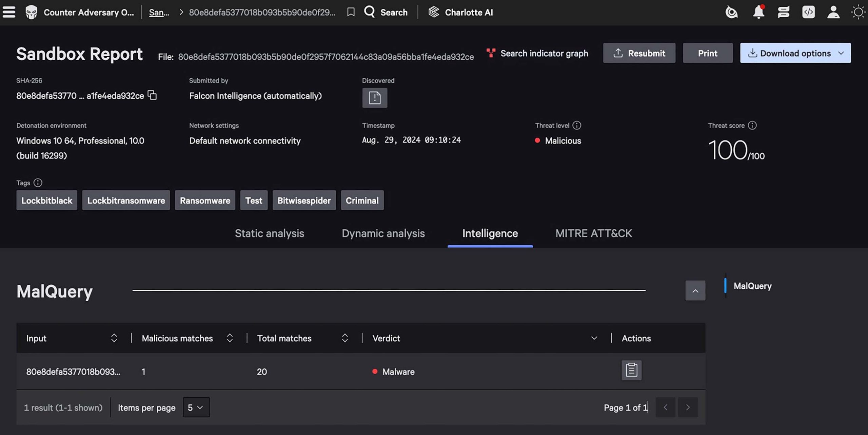The height and width of the screenshot is (435, 868).
Task: Select the Test tag
Action: (x=254, y=200)
